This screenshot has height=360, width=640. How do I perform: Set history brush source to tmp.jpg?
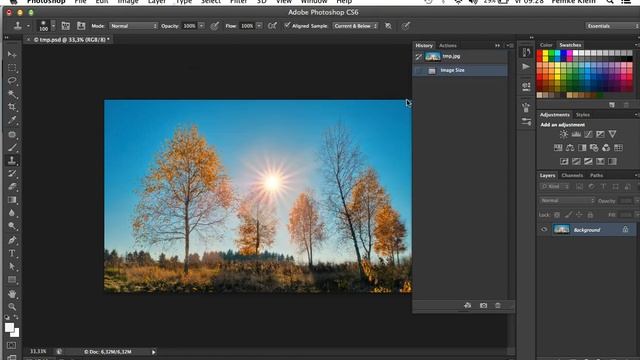click(x=419, y=56)
